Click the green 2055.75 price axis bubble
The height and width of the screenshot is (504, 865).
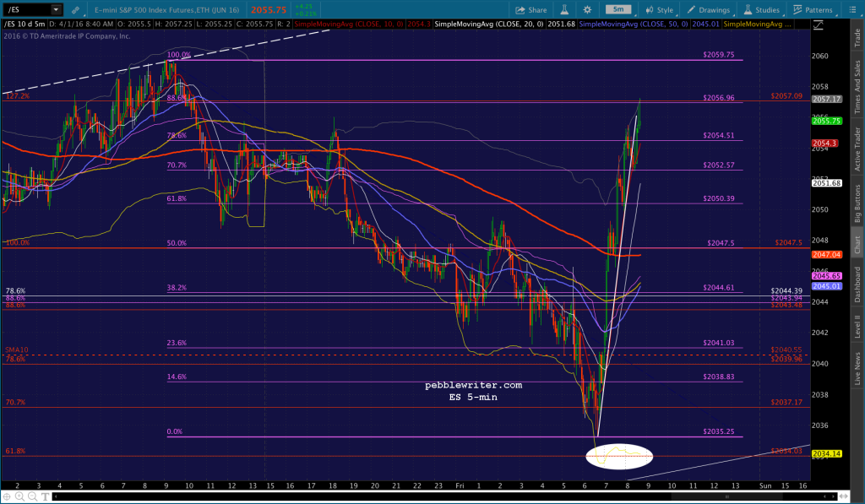click(826, 121)
